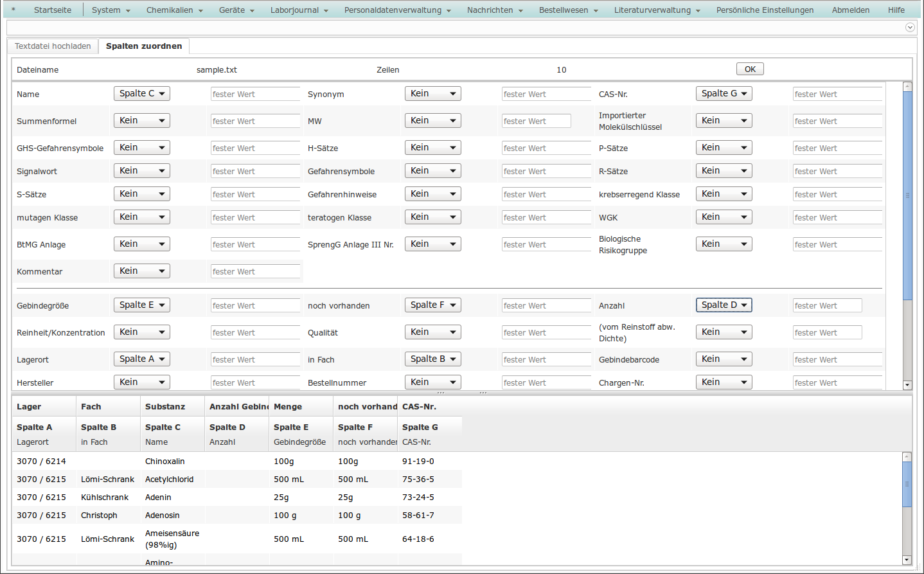Open the Chemikalien menu
The height and width of the screenshot is (574, 924).
(175, 10)
